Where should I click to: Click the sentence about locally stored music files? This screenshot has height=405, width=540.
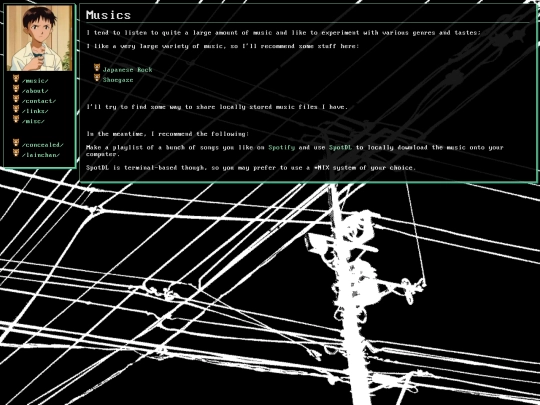[x=217, y=107]
